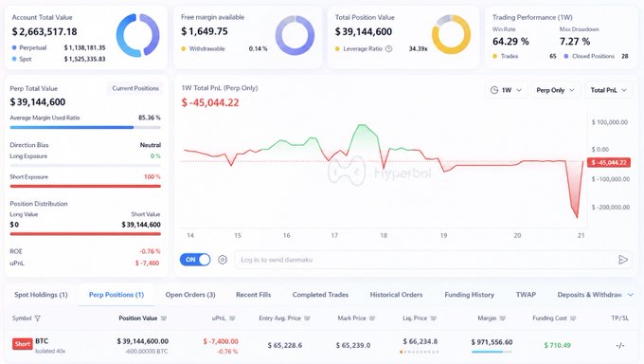
Task: Click the Short Exposure red bar
Action: (x=85, y=187)
